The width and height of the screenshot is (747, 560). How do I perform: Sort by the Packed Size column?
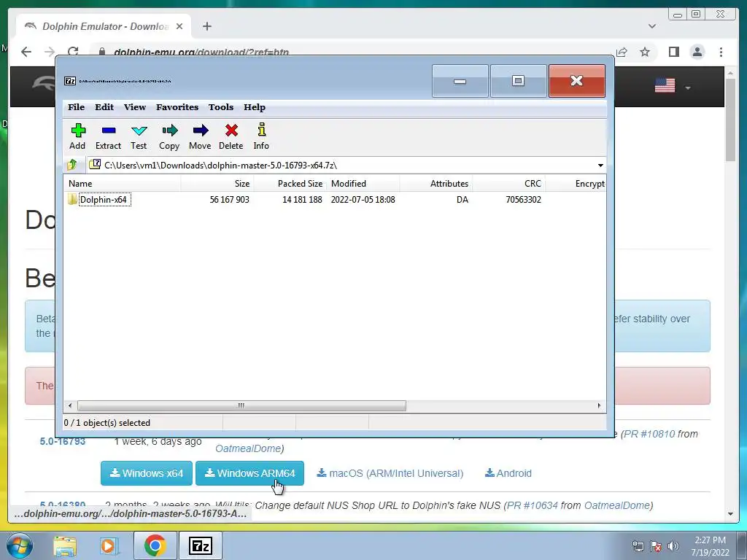point(290,183)
